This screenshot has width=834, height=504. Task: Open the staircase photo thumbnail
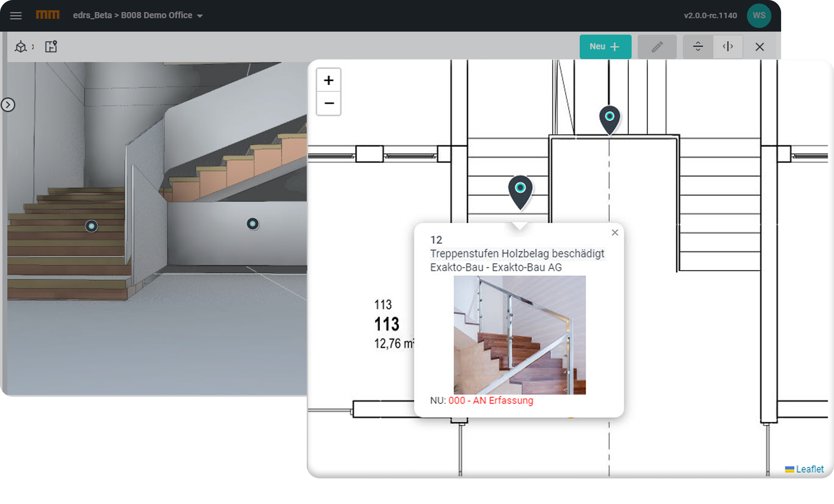[x=520, y=335]
